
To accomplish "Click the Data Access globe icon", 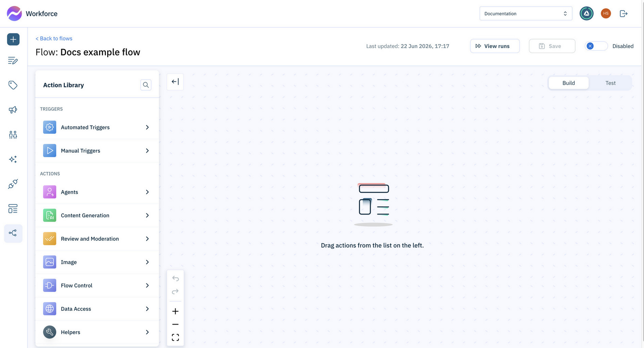I will click(50, 309).
